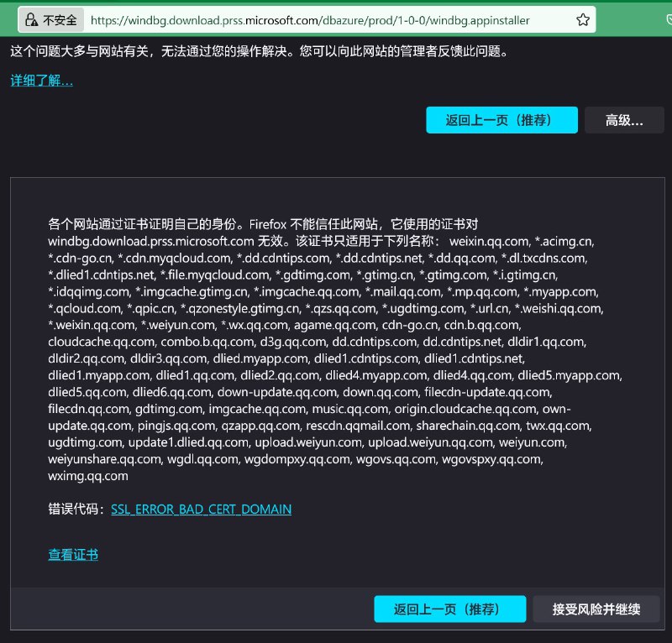
Task: Click the insecure lock icon in address bar
Action: (31, 19)
